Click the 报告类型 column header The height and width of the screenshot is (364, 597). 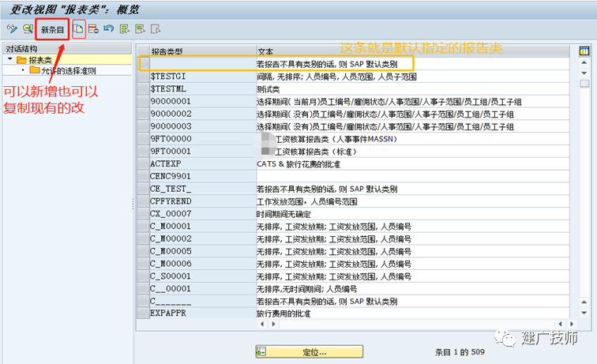[203, 51]
